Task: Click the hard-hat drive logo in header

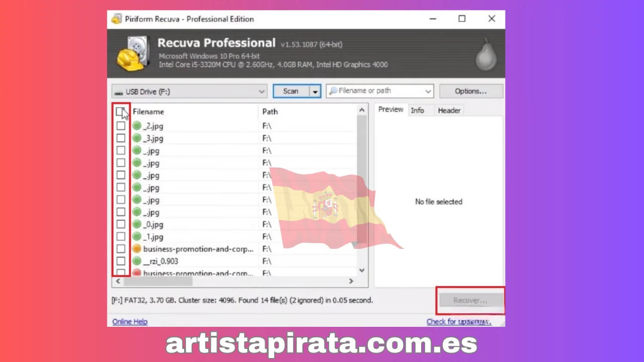Action: tap(133, 53)
